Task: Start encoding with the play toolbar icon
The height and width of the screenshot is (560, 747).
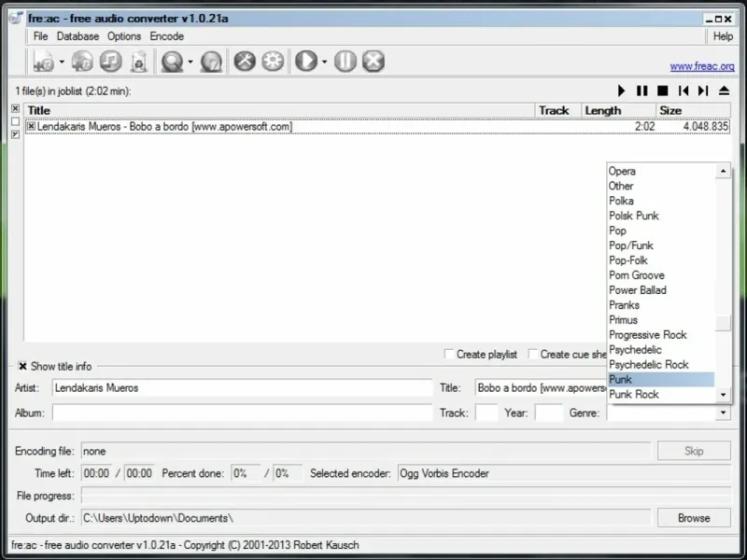Action: 306,62
